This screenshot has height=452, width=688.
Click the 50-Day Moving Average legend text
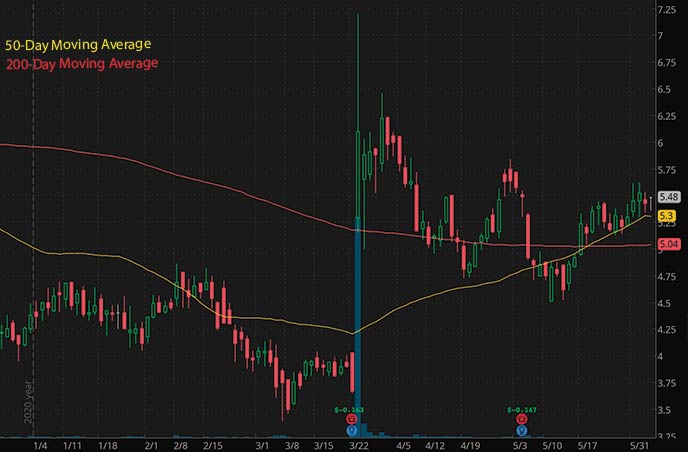tap(78, 45)
